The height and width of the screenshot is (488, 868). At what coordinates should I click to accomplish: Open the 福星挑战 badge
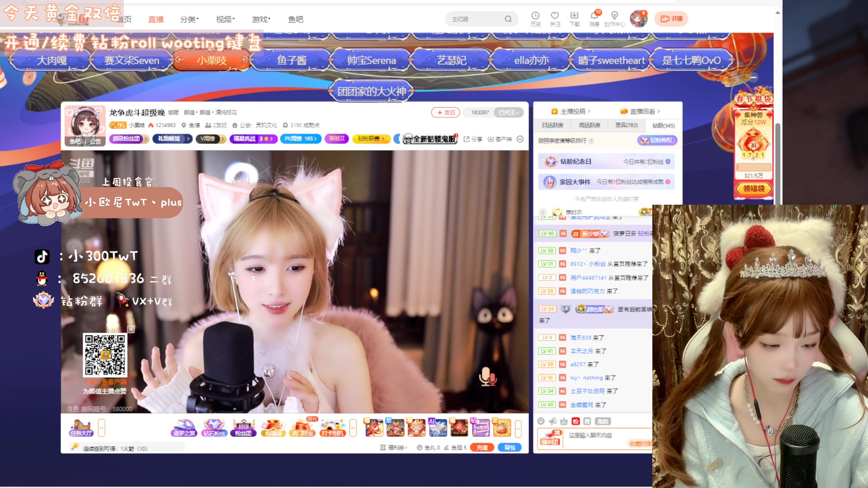click(x=253, y=139)
